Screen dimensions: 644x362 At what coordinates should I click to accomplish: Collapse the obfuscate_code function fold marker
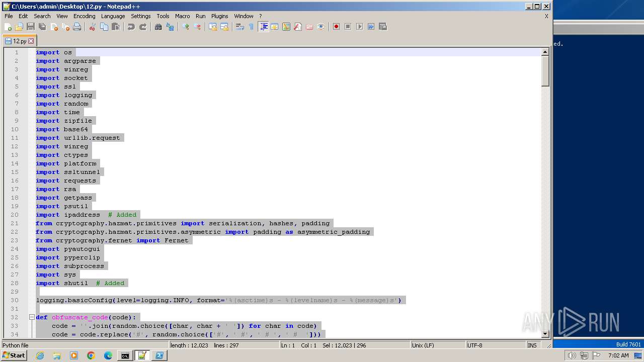31,317
